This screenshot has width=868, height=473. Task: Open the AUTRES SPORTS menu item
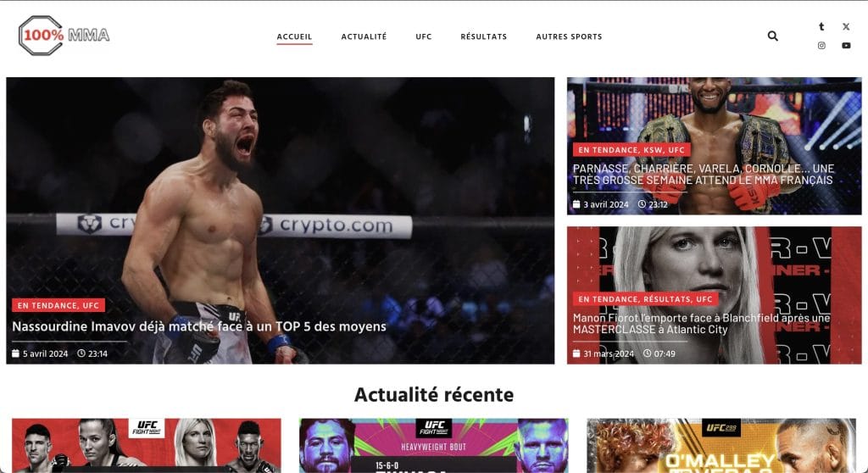click(569, 36)
